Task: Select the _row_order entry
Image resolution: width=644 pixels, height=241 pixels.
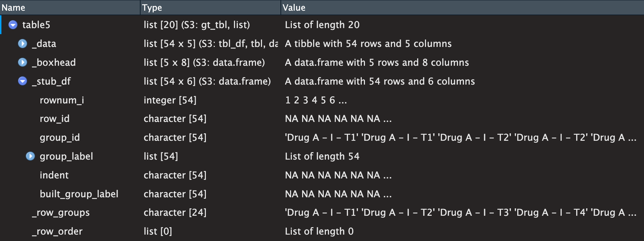Action: click(322, 231)
